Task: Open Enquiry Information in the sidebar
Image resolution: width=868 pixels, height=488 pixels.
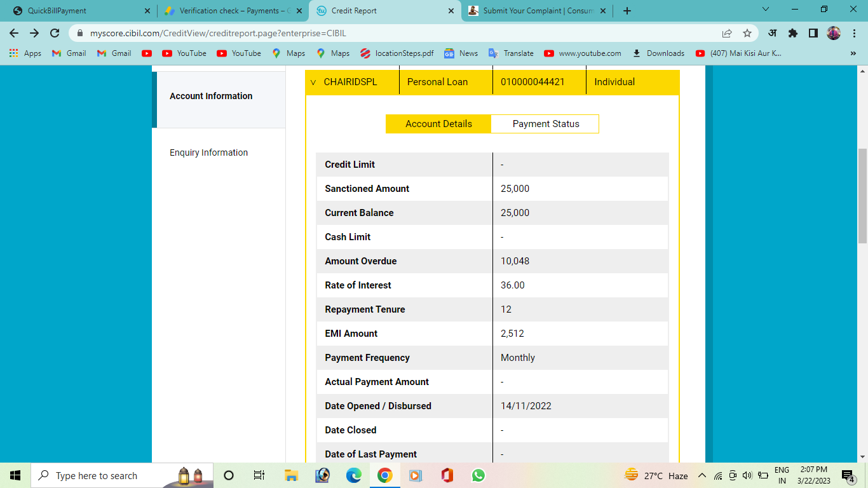Action: click(208, 152)
